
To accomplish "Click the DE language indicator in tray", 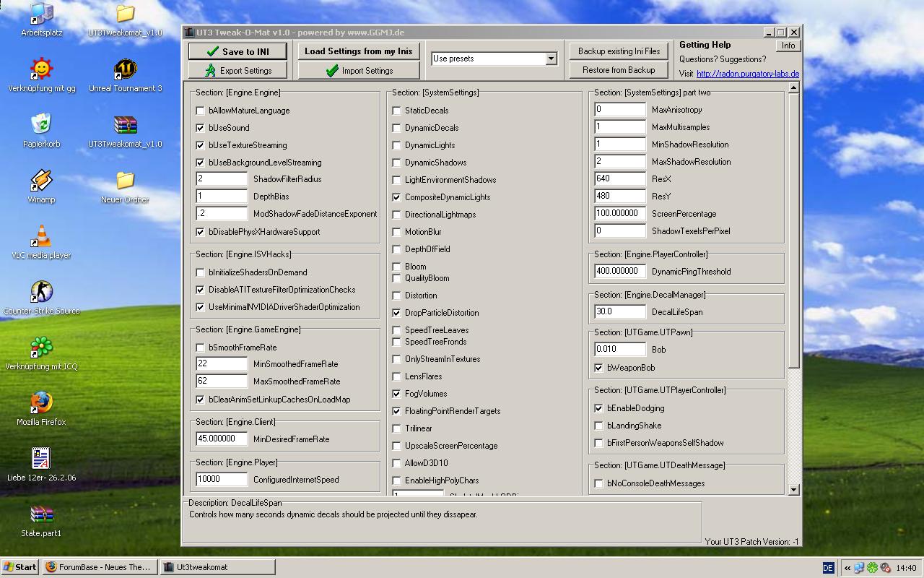I will point(828,568).
